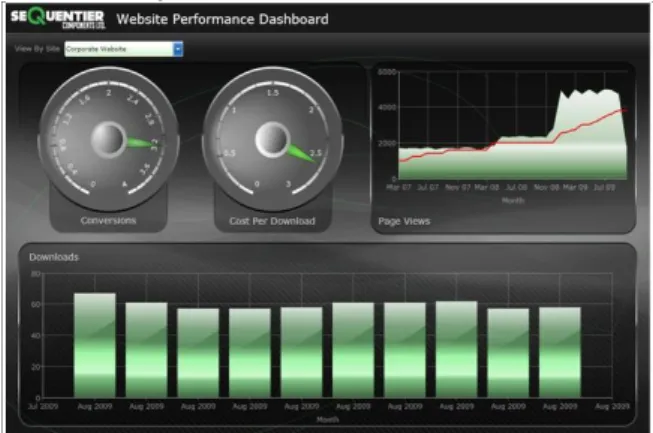Click the Jul 08 label on Page Views axis
This screenshot has height=433, width=653.
[x=516, y=187]
